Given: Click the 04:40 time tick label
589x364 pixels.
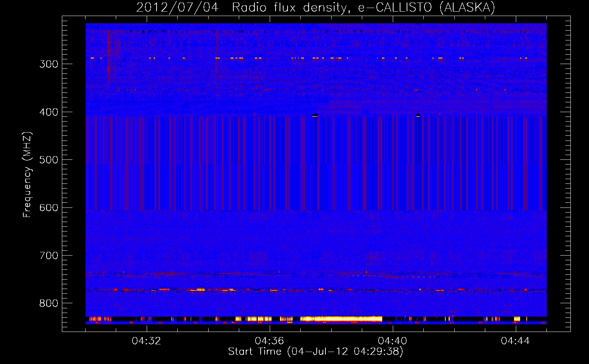Looking at the screenshot, I should click(392, 341).
